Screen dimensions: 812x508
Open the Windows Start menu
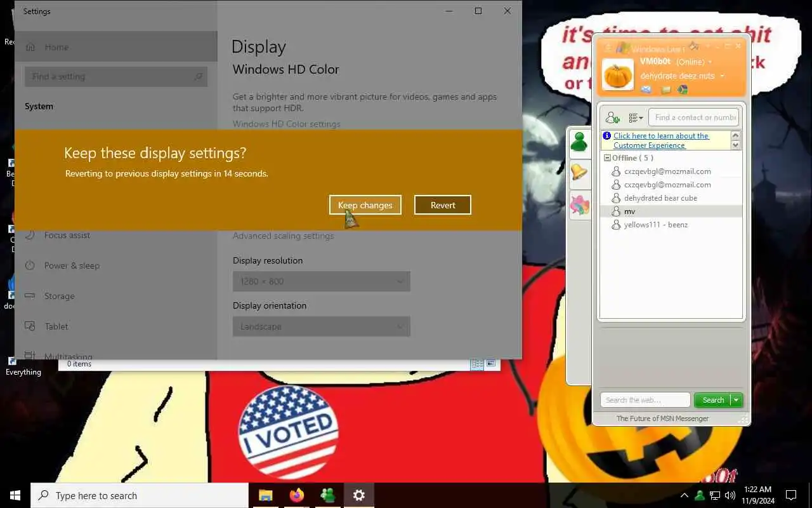pyautogui.click(x=15, y=495)
